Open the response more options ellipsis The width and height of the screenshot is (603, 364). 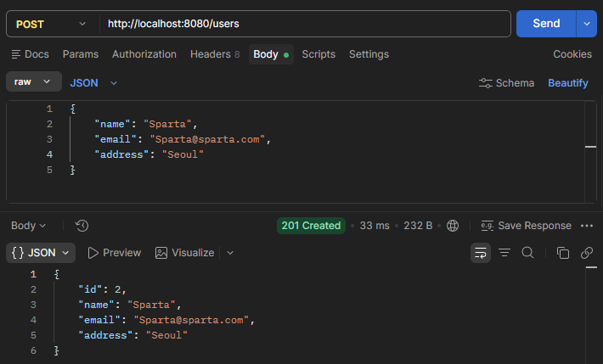click(x=587, y=226)
